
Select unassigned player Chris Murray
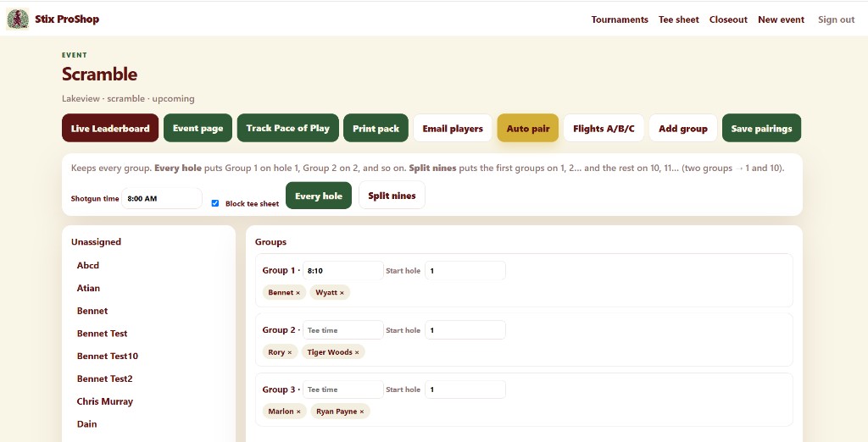(x=105, y=401)
